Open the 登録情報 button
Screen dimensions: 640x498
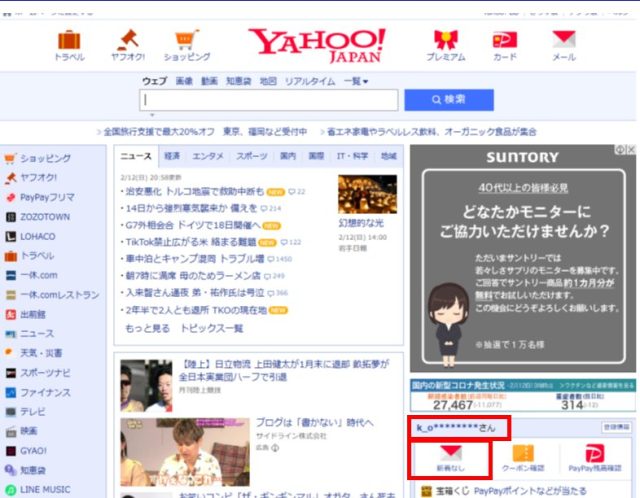pos(616,427)
